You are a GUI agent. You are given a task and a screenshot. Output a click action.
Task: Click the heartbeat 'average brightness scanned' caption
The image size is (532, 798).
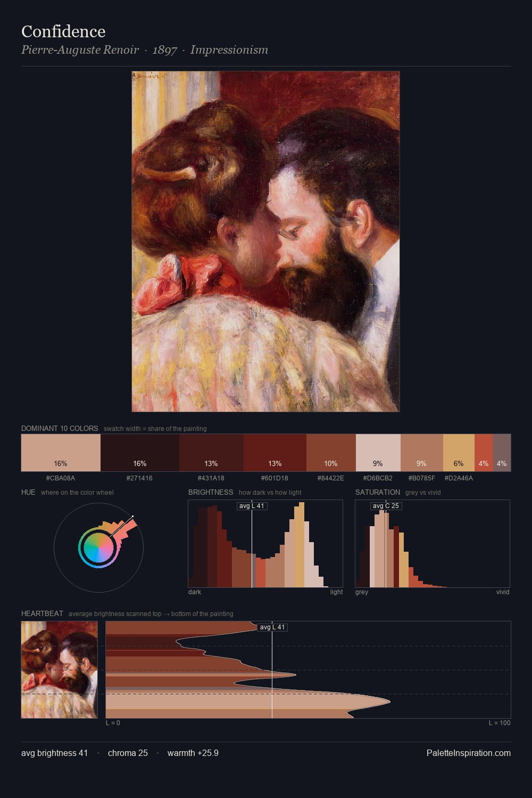(151, 614)
